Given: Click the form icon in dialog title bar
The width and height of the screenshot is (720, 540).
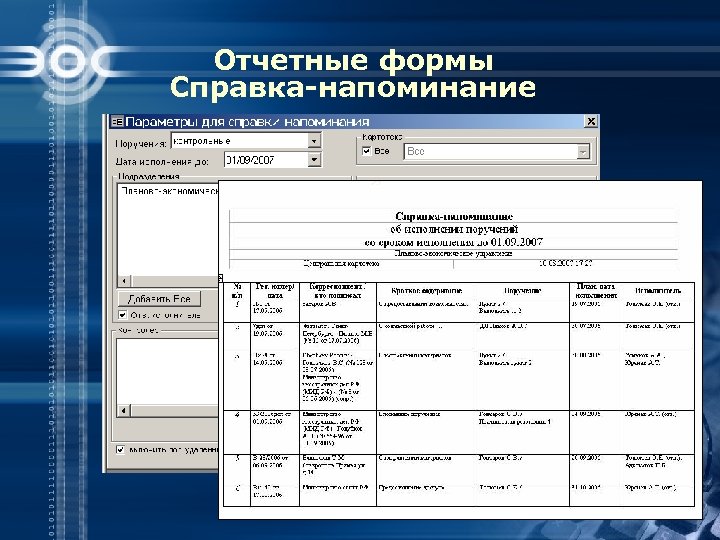Looking at the screenshot, I should point(118,121).
